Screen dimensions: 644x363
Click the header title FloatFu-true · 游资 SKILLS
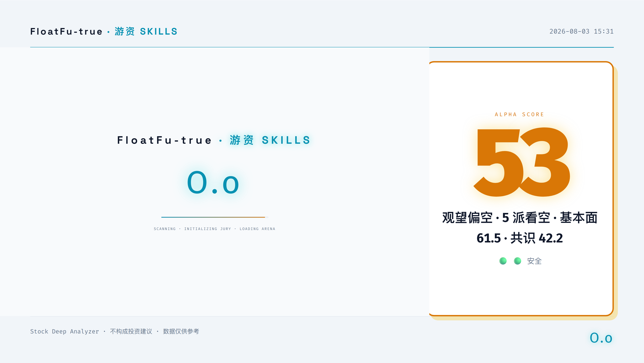point(104,32)
